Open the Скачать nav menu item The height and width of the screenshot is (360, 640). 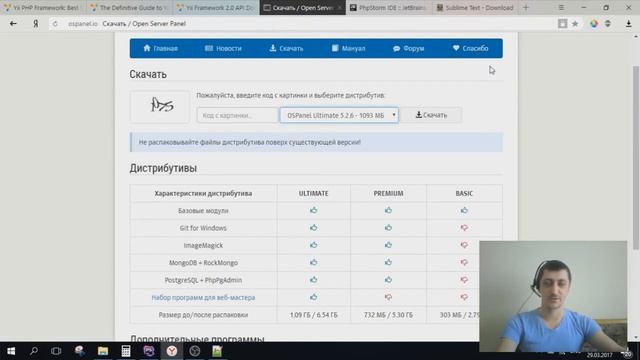(286, 48)
